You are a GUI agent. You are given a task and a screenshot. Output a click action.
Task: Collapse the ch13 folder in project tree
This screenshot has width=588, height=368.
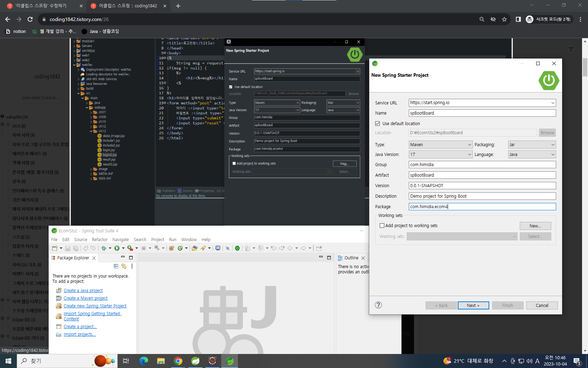point(91,131)
